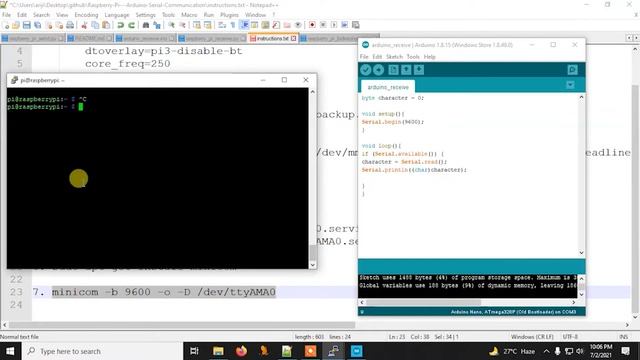Click the taskbar search box

coord(102,351)
